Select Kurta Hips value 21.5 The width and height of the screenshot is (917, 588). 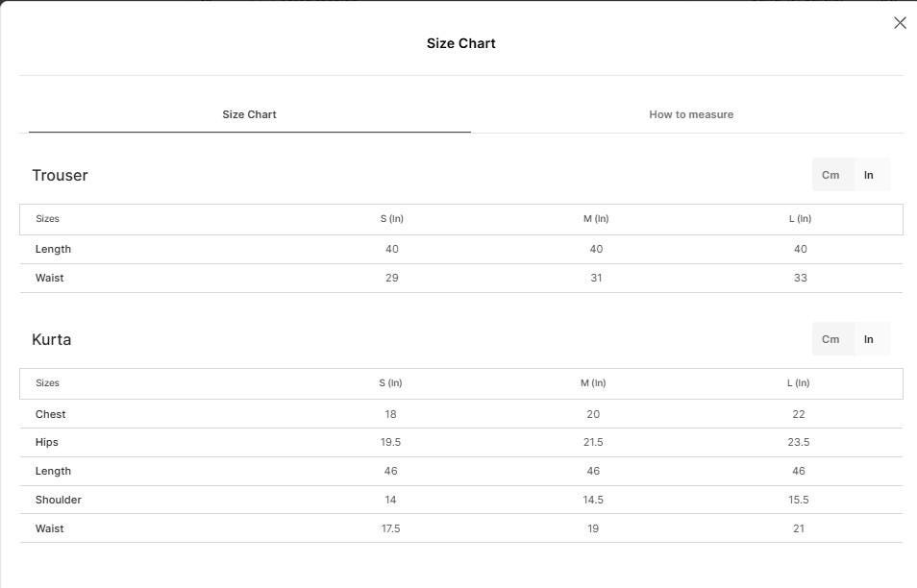593,443
